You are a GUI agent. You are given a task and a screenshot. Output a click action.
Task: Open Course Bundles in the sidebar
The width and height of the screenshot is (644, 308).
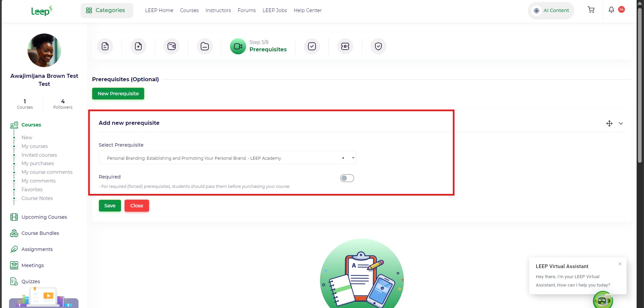(x=40, y=233)
